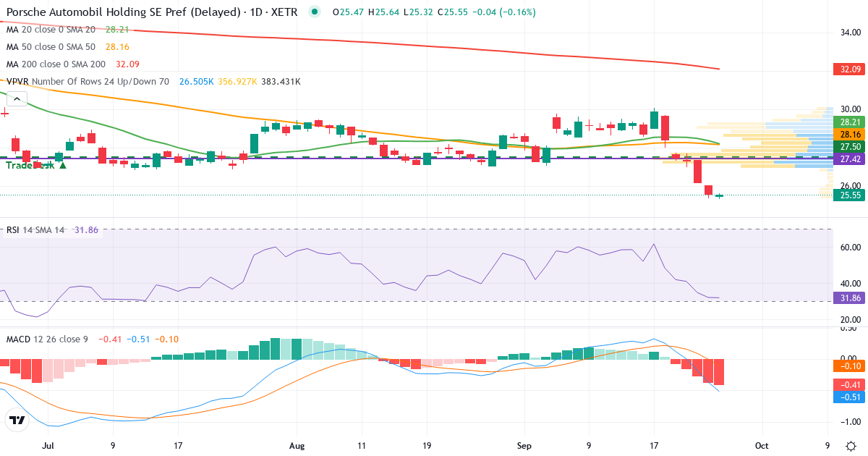The height and width of the screenshot is (456, 868).
Task: Click the Aug label on time axis
Action: coord(297,446)
